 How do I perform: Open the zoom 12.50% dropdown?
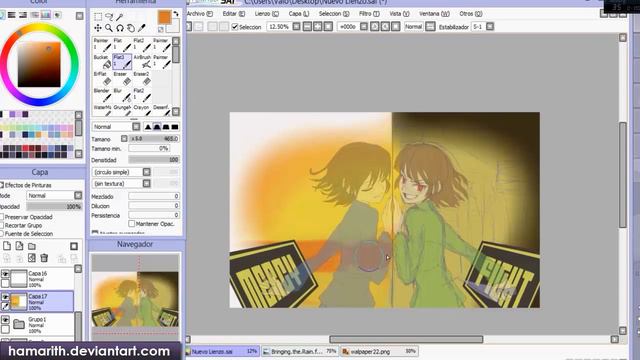pyautogui.click(x=297, y=27)
